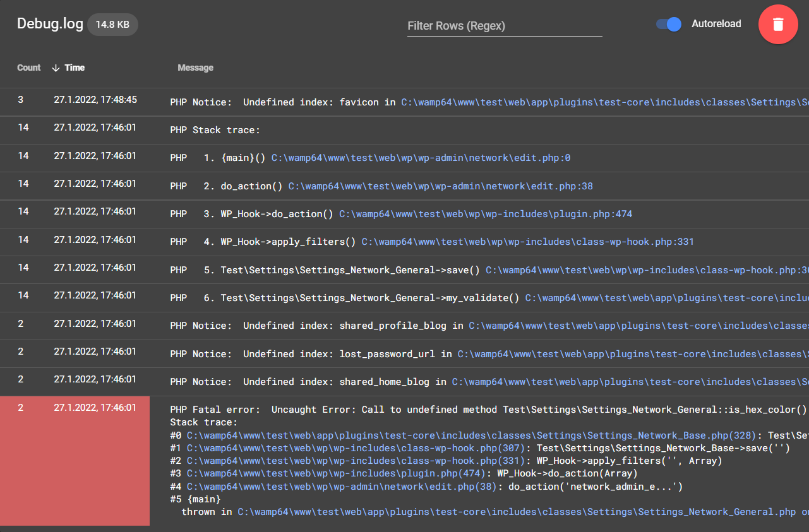
Task: Click the Count column header
Action: tap(28, 68)
